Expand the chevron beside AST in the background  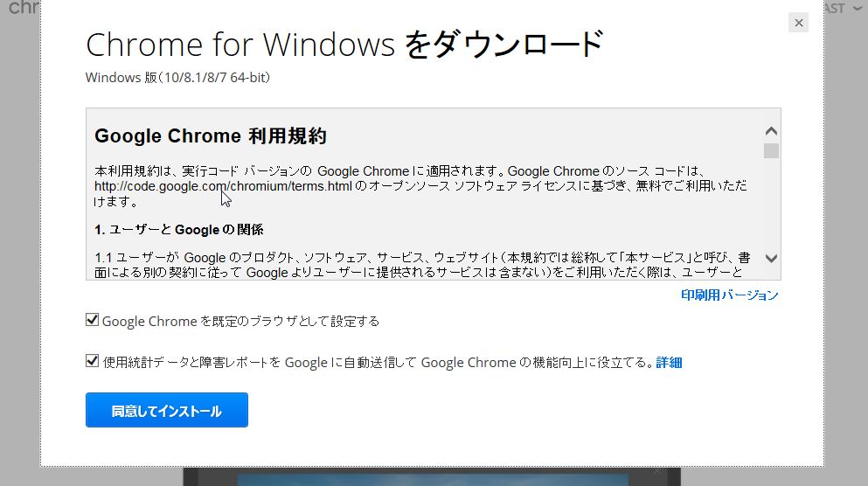coord(857,8)
